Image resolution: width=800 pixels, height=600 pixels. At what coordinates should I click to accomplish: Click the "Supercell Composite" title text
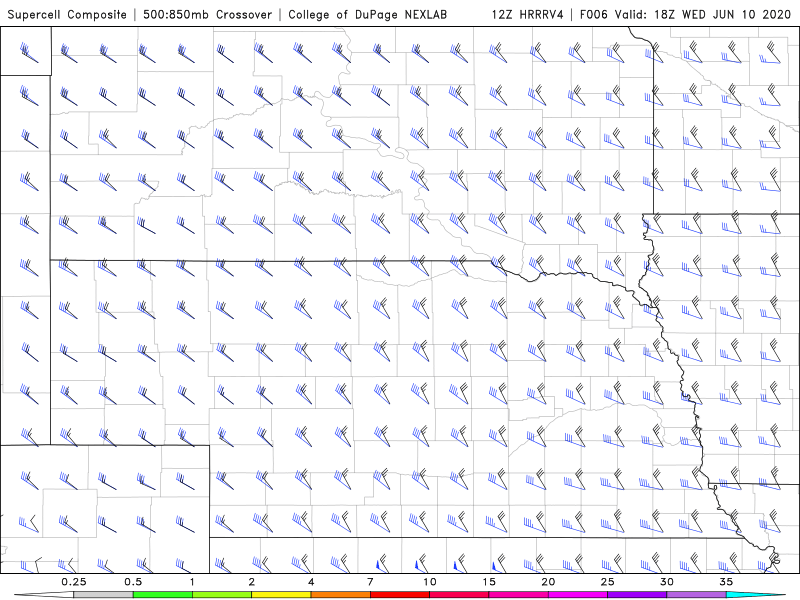coord(67,14)
